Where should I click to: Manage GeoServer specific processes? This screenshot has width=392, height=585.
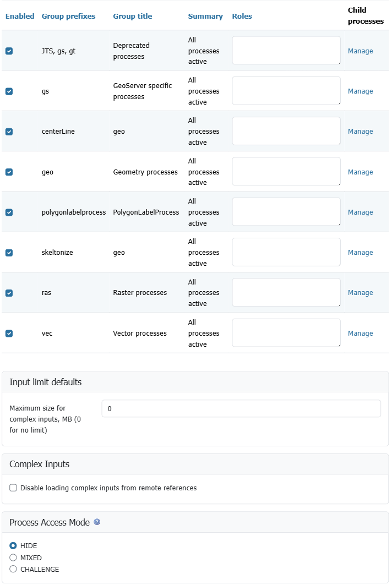click(360, 91)
